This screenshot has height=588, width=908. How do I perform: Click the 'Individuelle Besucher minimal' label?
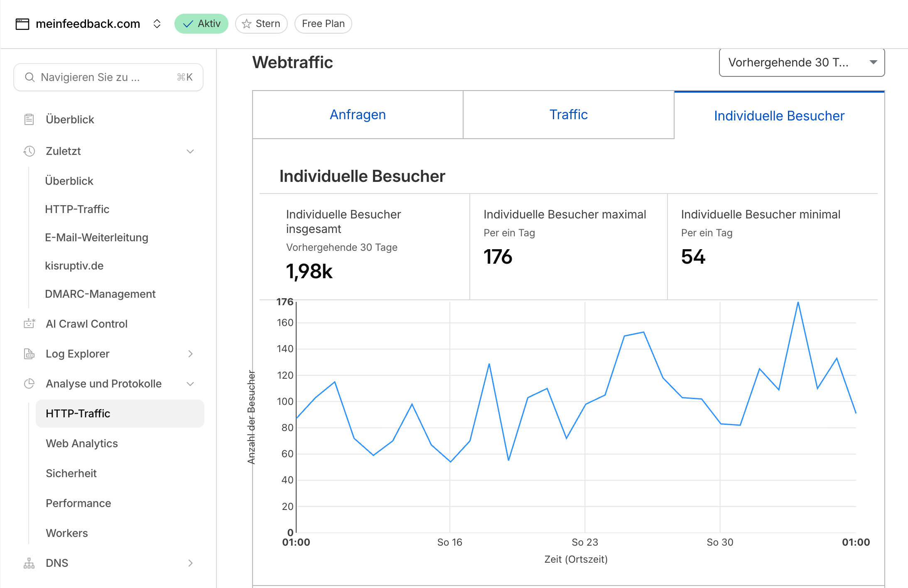[x=761, y=214]
